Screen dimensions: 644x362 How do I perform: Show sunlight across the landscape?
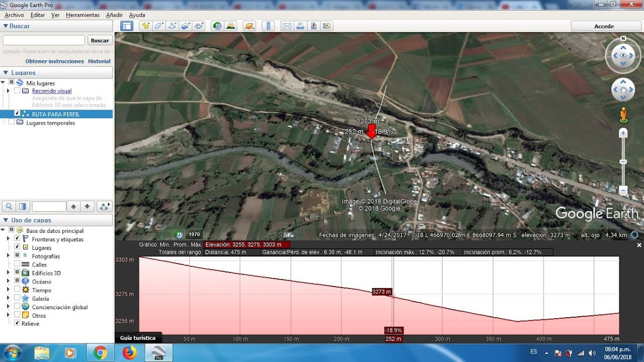[230, 26]
